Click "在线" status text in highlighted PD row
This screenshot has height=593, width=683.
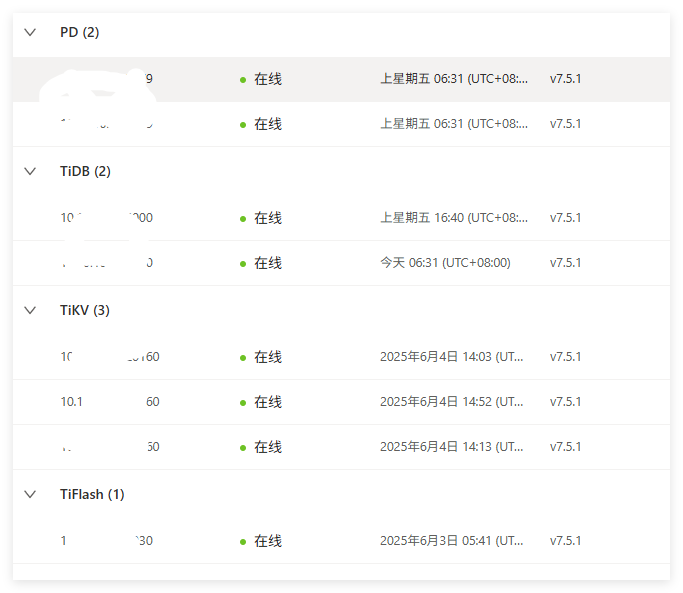268,79
